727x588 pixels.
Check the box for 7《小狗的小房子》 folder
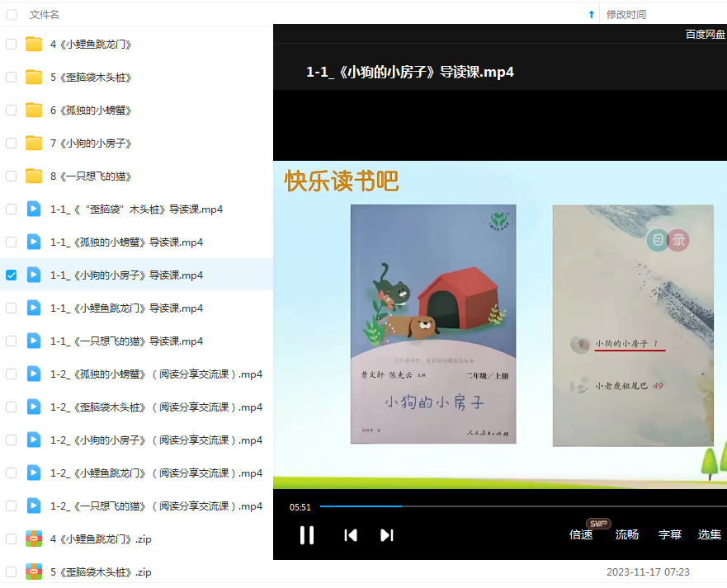11,143
